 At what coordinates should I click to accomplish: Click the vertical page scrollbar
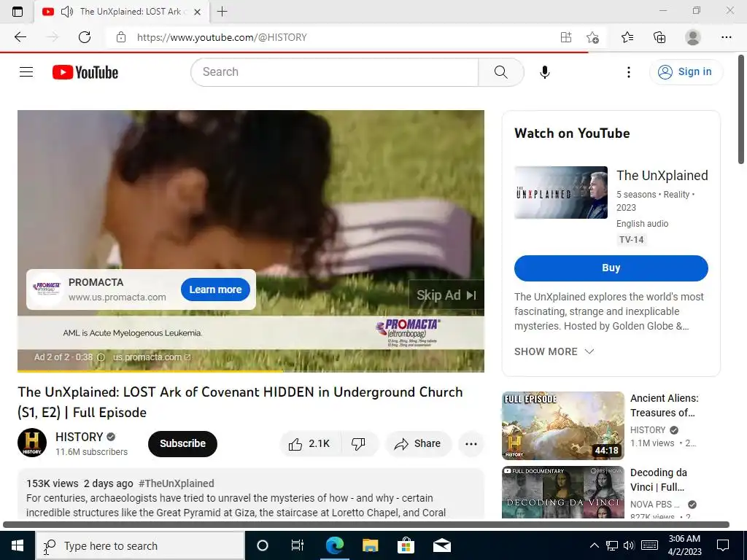741,110
